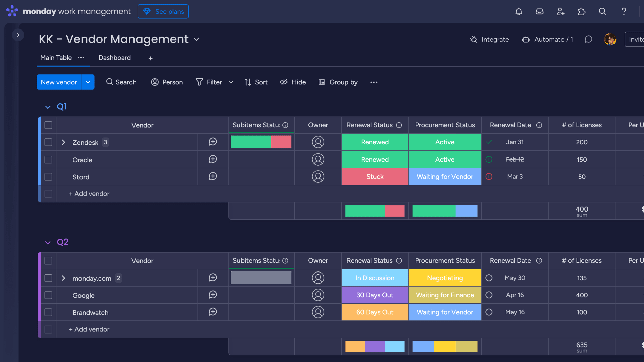Open Automate / 1
Screen dimensions: 644x362
point(547,39)
